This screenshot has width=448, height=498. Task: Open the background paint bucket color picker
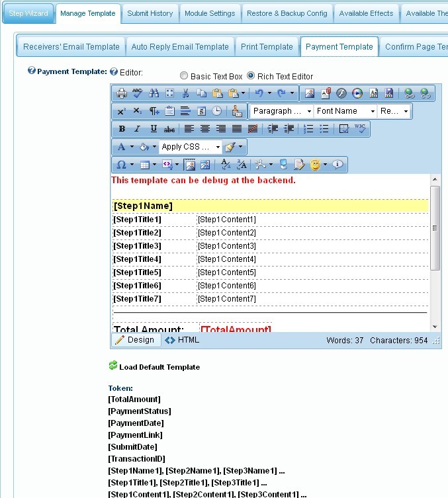click(144, 147)
